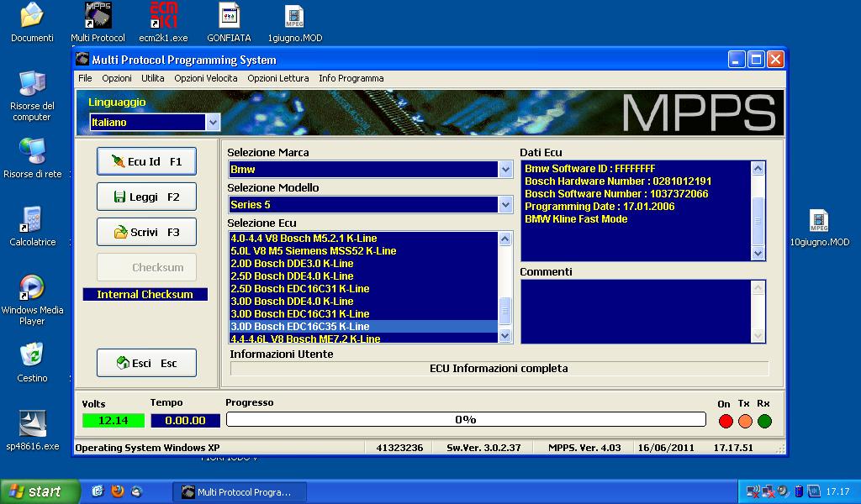Viewport: 861px width, 504px height.
Task: Select 3.0D Bosch EDC16C35 K-Line entry
Action: 363,327
